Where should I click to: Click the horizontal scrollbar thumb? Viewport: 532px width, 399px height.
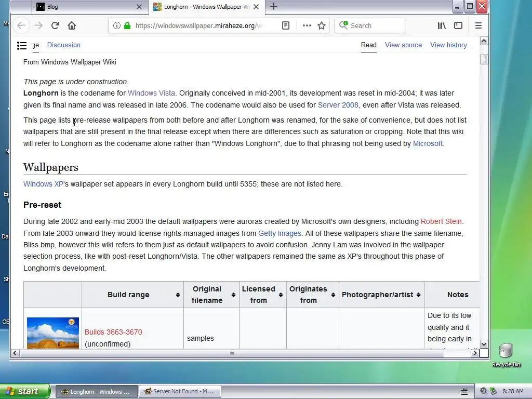pyautogui.click(x=232, y=353)
